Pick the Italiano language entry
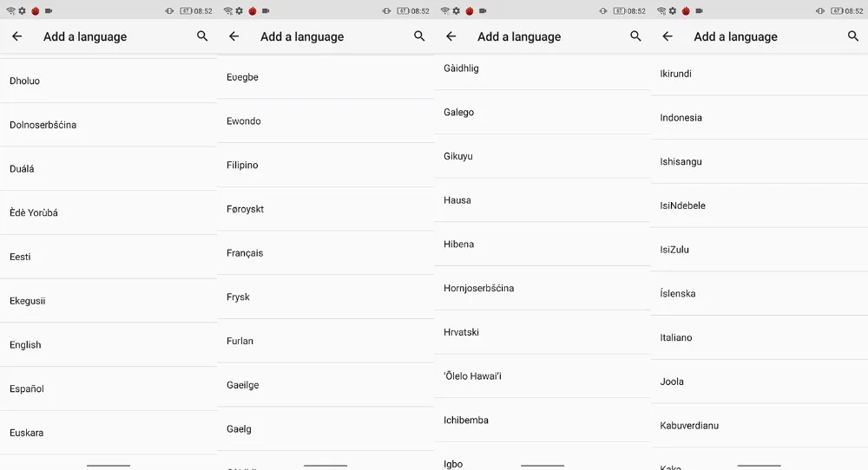Image resolution: width=868 pixels, height=470 pixels. [759, 337]
